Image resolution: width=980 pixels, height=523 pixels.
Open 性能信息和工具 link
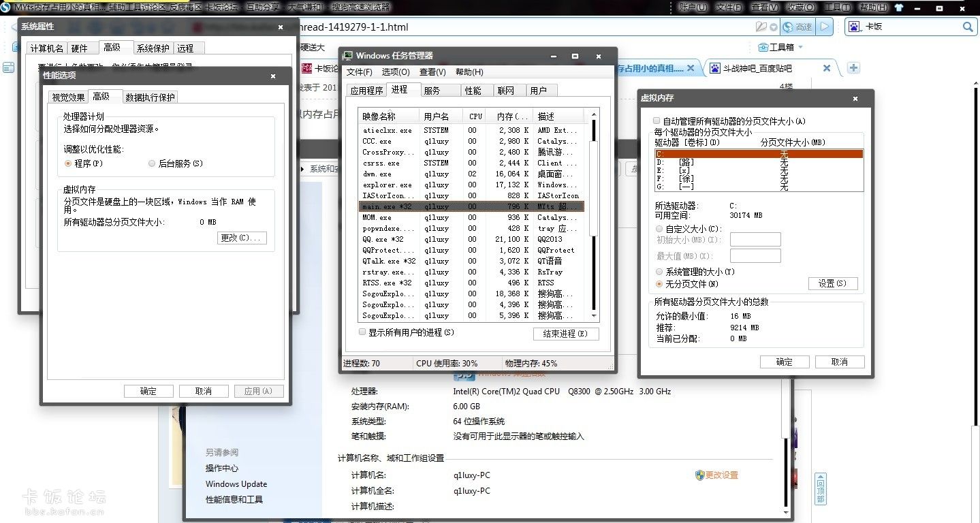click(x=234, y=500)
